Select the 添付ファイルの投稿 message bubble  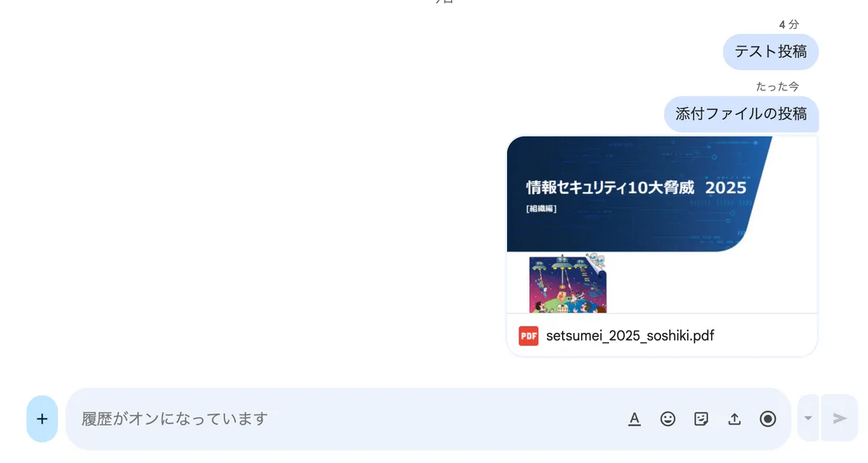tap(741, 114)
